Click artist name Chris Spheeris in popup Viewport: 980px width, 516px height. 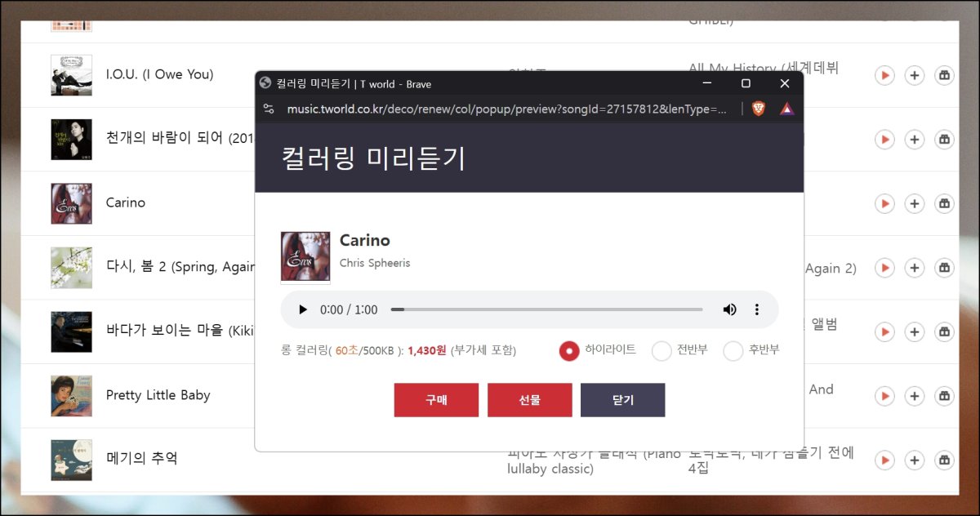[x=375, y=263]
